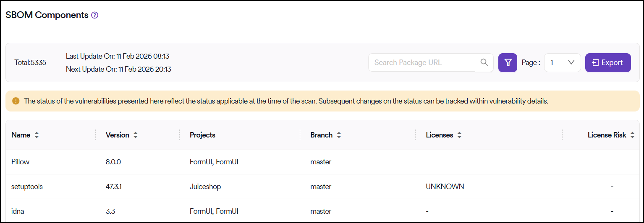Sort by Name column arrows
644x223 pixels.
[37, 135]
